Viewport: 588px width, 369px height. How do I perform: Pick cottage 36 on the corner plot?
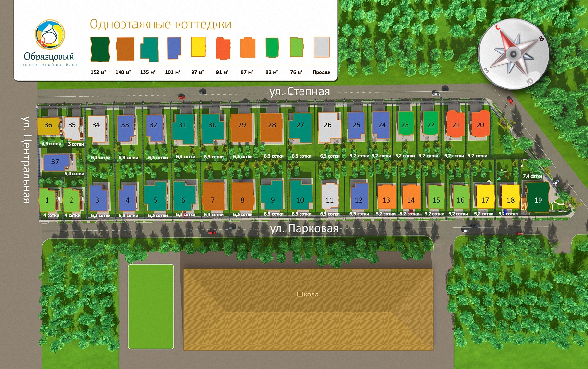(x=48, y=125)
